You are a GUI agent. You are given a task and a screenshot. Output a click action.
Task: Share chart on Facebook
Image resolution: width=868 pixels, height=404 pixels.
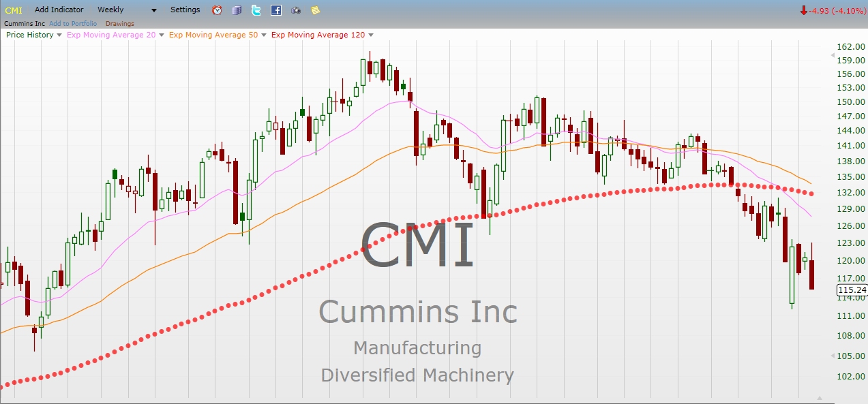pos(275,10)
